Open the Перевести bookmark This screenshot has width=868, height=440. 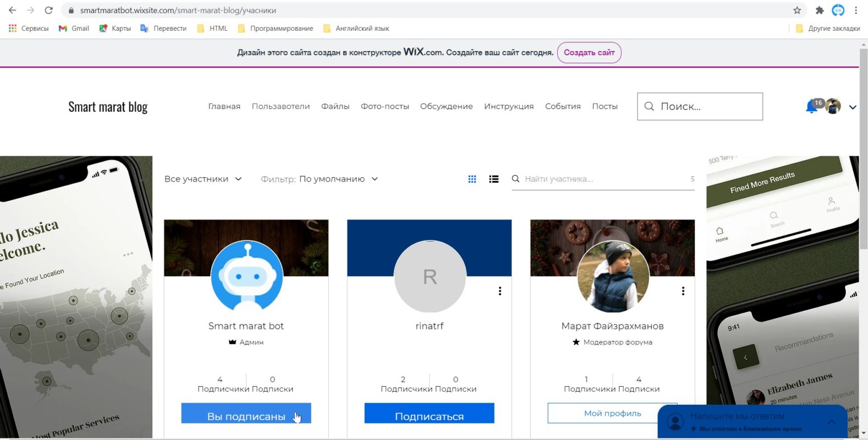(163, 28)
